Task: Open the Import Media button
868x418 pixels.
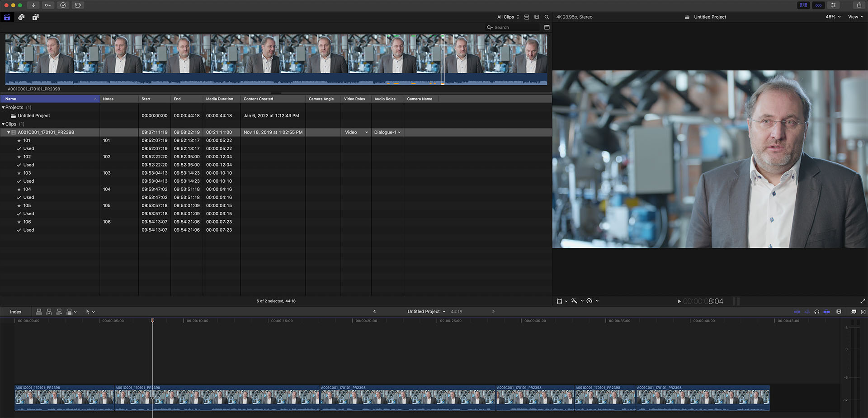Action: click(x=33, y=5)
